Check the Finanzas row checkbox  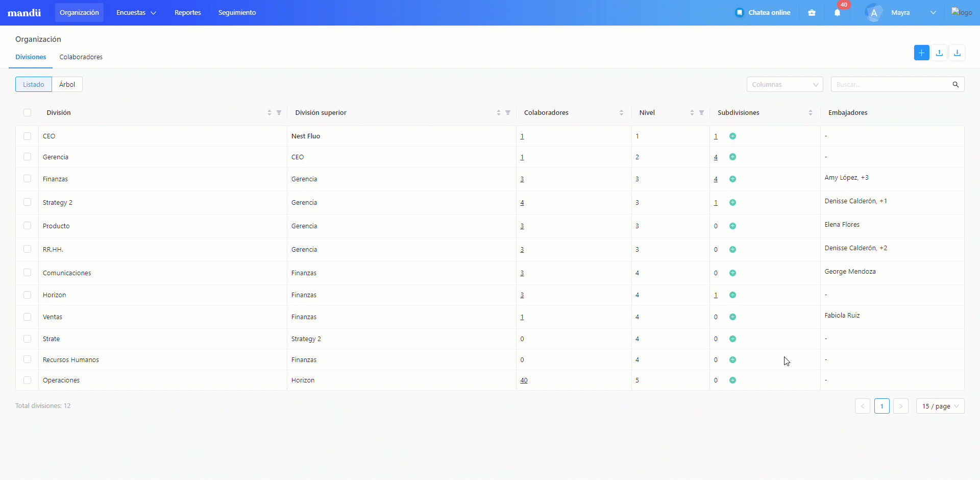pos(28,179)
